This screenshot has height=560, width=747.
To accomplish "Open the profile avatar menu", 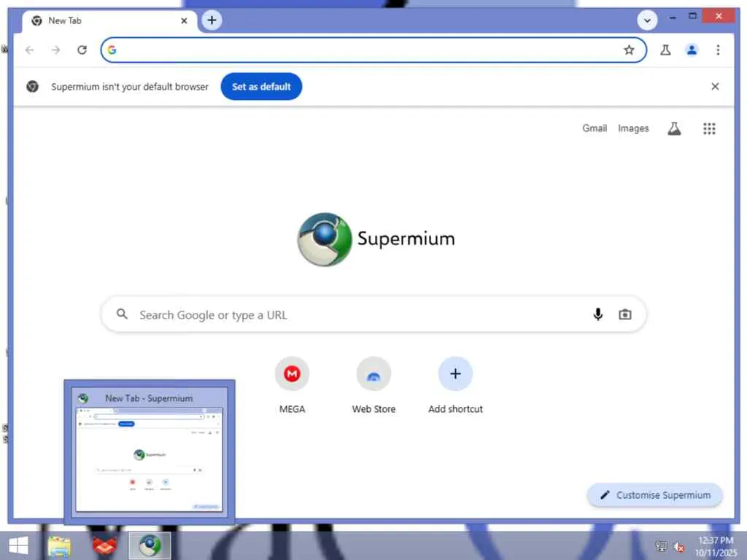I will pos(692,50).
